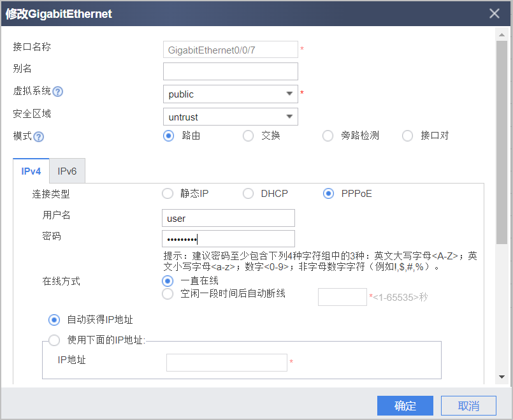Select DHCP connection type
513x420 pixels.
pos(248,194)
